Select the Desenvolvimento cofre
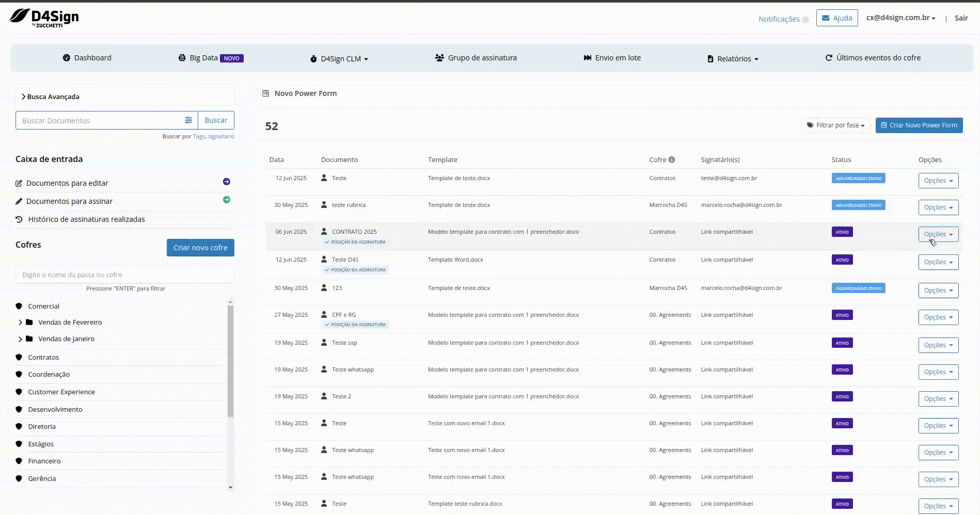This screenshot has width=980, height=515. 55,409
